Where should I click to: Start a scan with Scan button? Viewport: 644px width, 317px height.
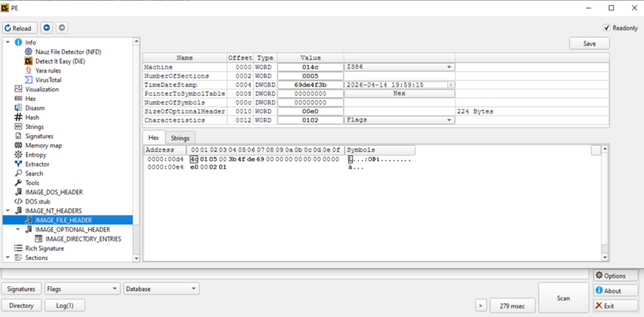point(563,298)
